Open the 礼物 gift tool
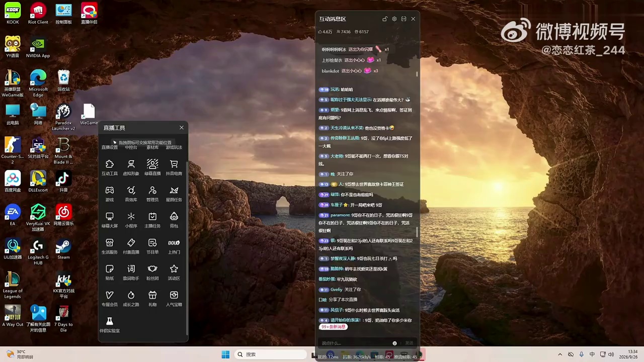This screenshot has height=362, width=644. pos(152,298)
